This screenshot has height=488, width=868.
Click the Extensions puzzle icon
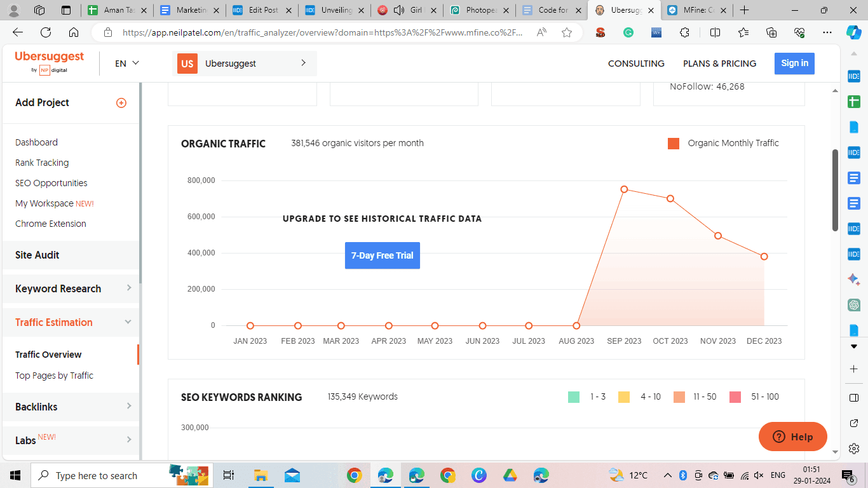[684, 32]
